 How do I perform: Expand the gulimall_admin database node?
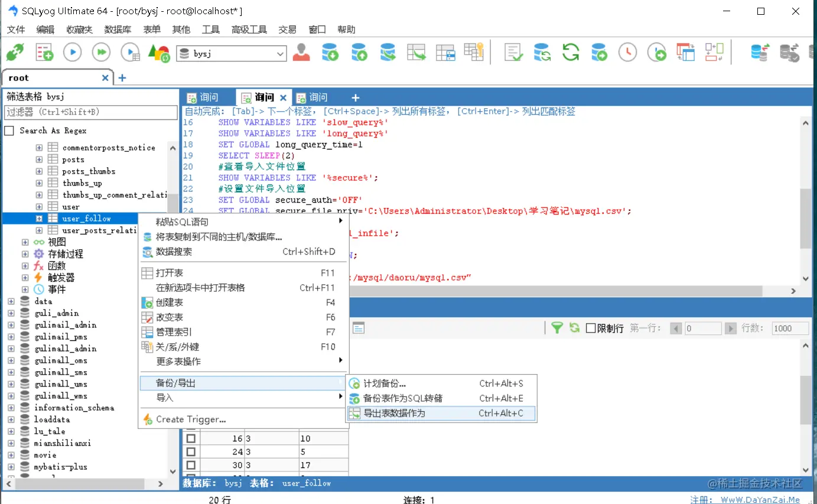11,349
